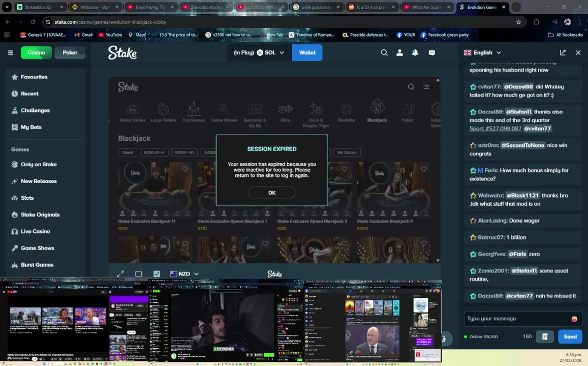Screen dimensions: 588x366
Task: Toggle the Speed filter chip
Action: tap(128, 152)
